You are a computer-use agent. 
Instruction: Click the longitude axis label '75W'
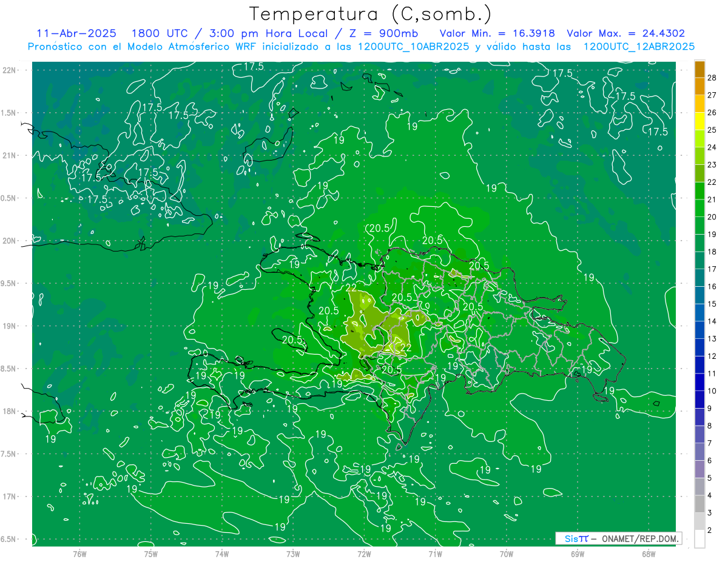150,554
